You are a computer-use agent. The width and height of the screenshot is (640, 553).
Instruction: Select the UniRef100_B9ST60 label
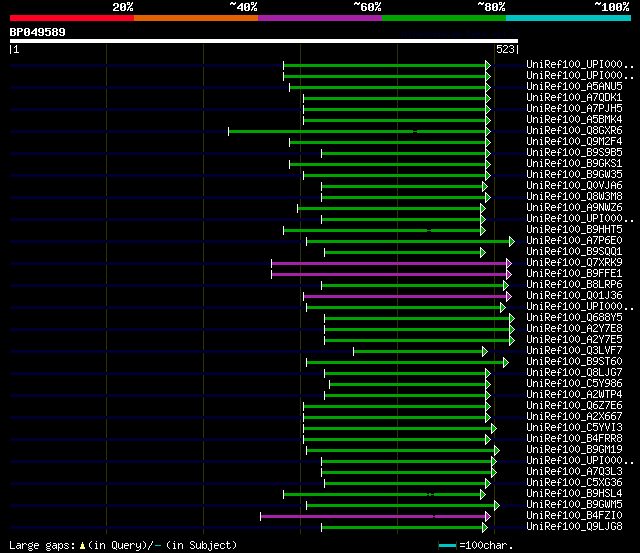coord(574,362)
